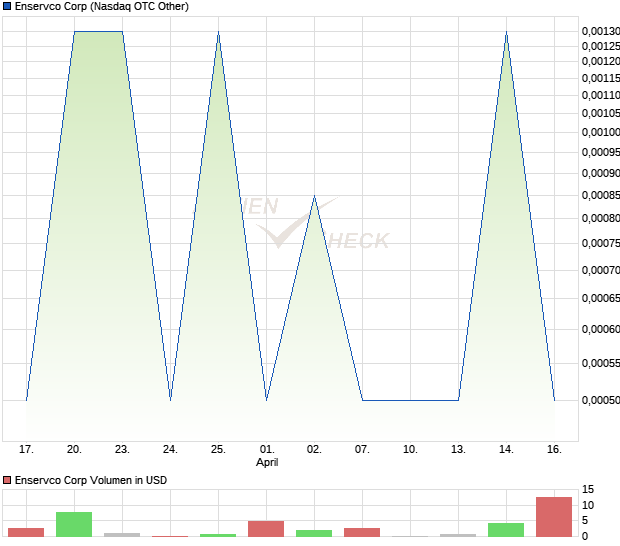This screenshot has width=620, height=546.
Task: Click the 15 volume axis value
Action: [x=588, y=489]
